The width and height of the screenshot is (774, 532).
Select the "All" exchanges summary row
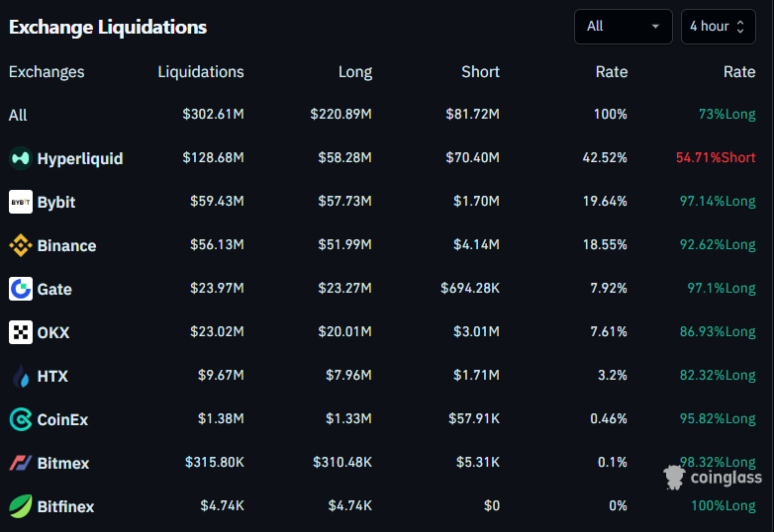coord(18,115)
